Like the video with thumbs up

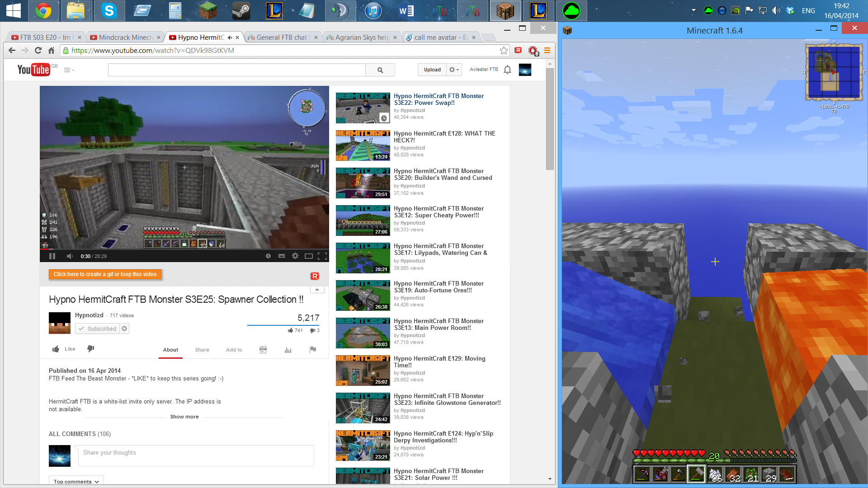(x=64, y=349)
